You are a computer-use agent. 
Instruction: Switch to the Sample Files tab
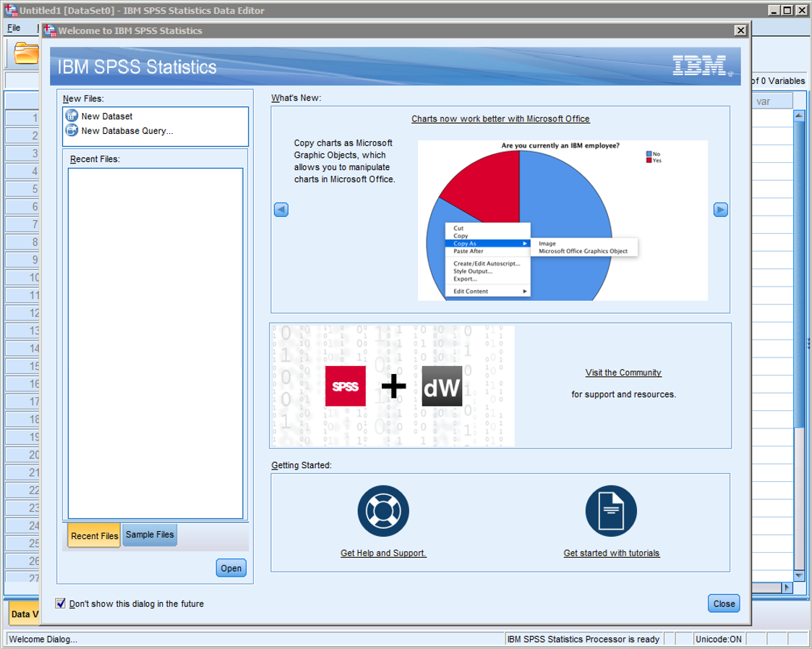150,535
